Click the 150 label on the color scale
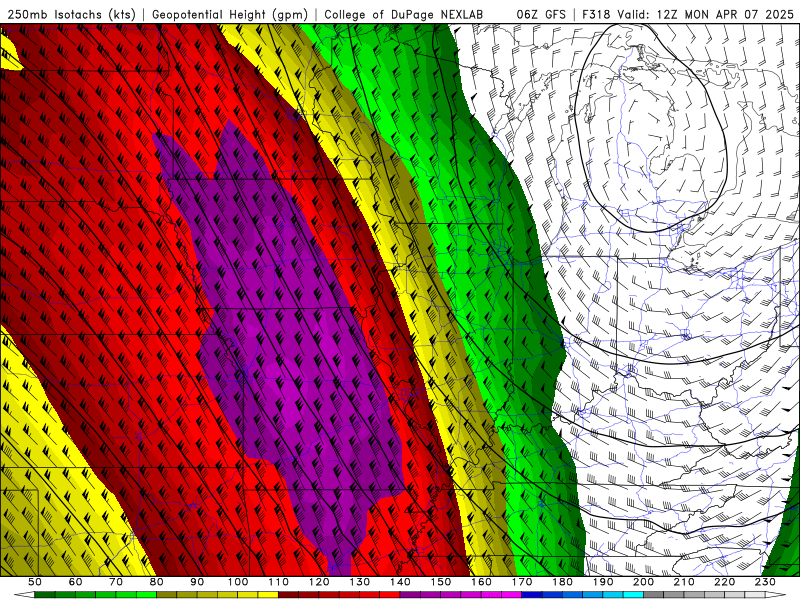800x600 pixels. tap(441, 582)
